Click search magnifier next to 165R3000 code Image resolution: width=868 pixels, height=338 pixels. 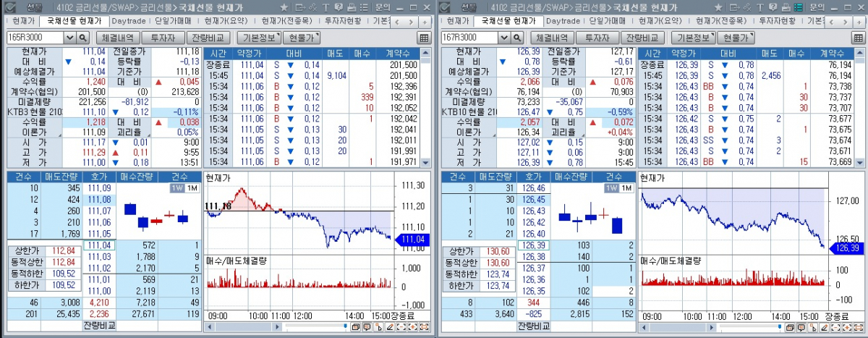[83, 37]
